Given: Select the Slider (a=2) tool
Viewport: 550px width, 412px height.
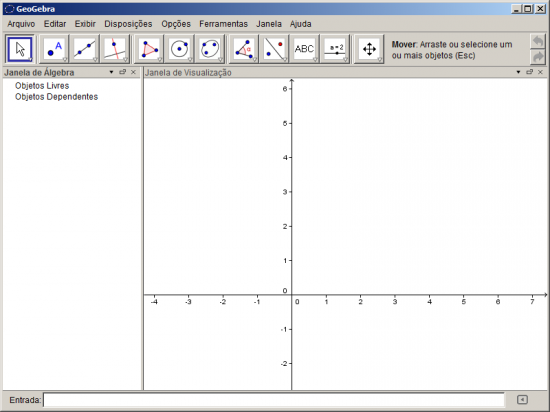Looking at the screenshot, I should click(x=335, y=49).
